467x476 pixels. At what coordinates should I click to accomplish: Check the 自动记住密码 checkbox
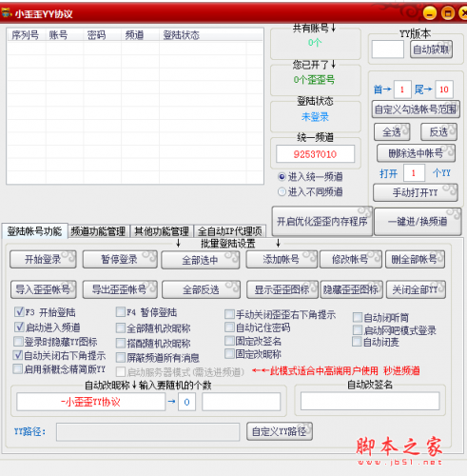(229, 327)
